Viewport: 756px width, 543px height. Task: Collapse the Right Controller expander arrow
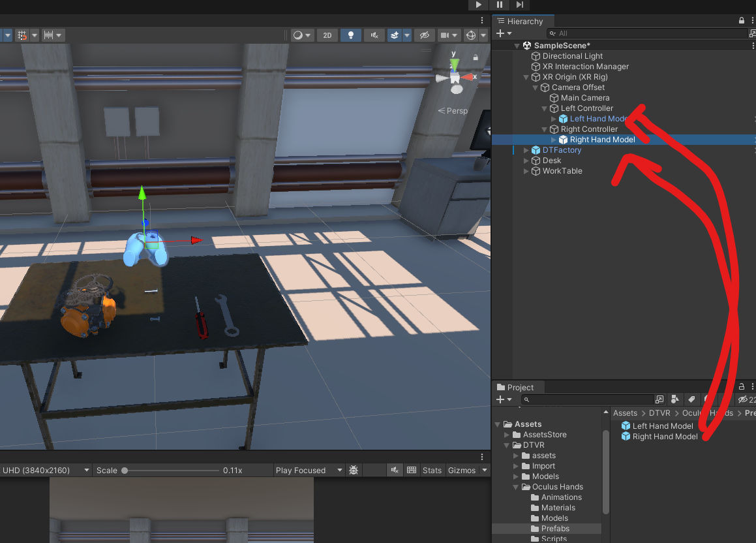point(545,129)
